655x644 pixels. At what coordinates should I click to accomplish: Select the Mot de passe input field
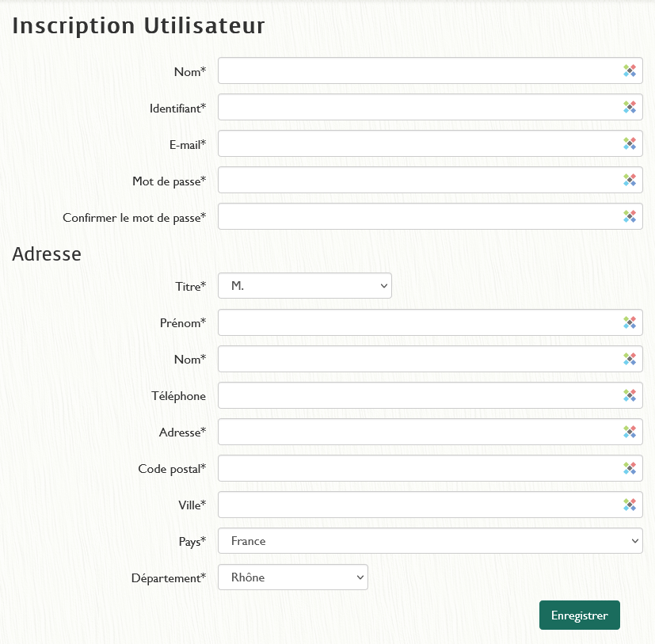tap(420, 180)
